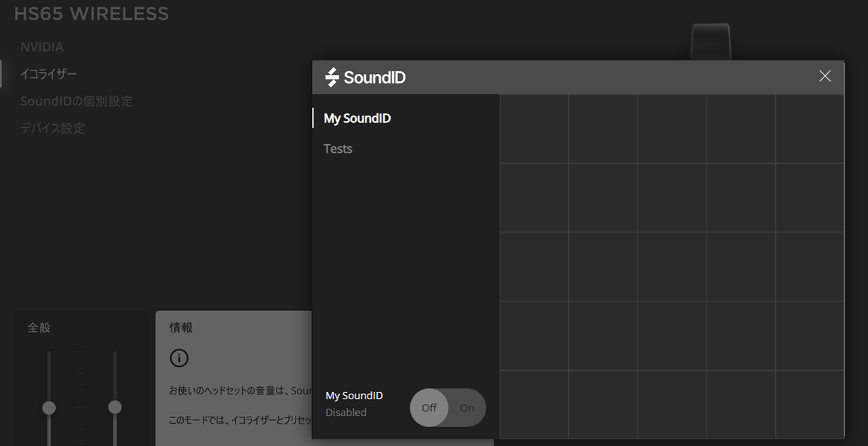
Task: Click the info circle icon
Action: click(179, 358)
